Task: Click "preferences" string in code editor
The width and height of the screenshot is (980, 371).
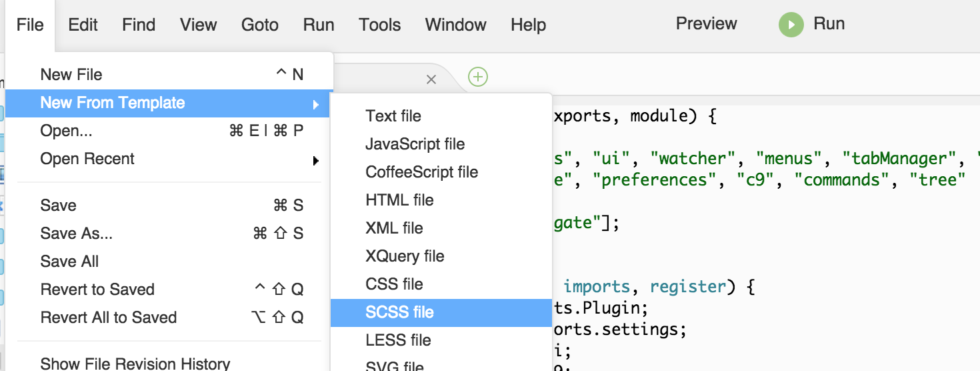Action: [655, 180]
